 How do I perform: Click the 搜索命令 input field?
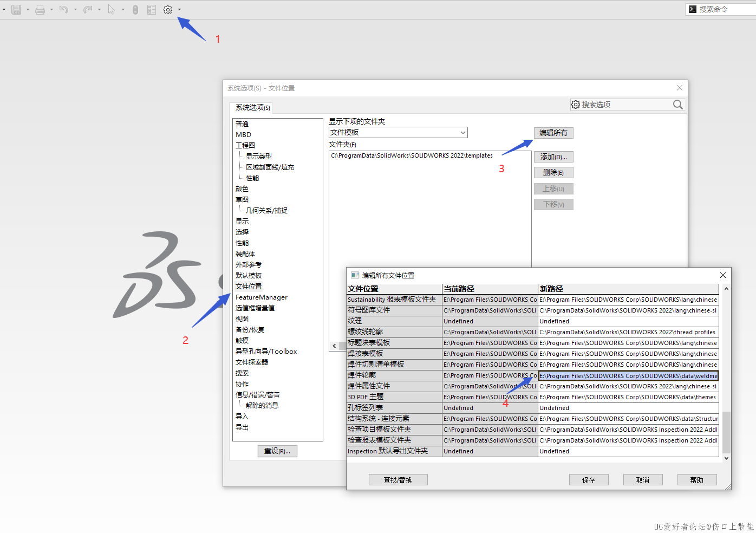tap(726, 9)
